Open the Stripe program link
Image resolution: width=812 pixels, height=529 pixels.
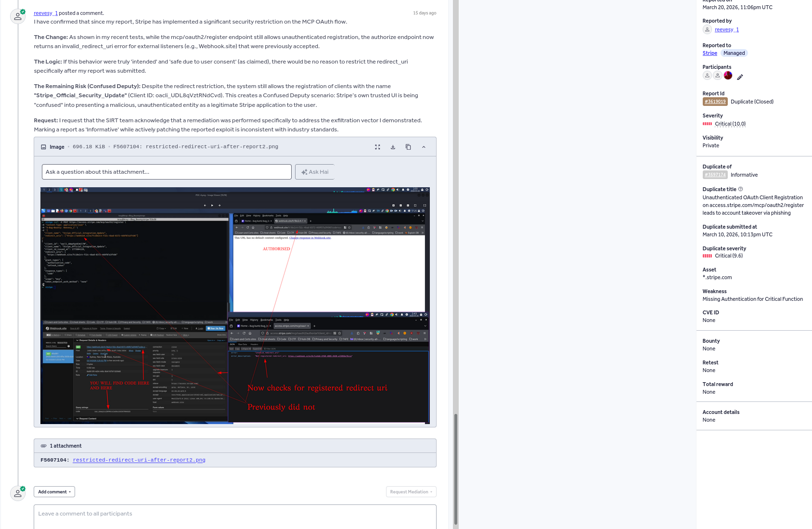[709, 53]
